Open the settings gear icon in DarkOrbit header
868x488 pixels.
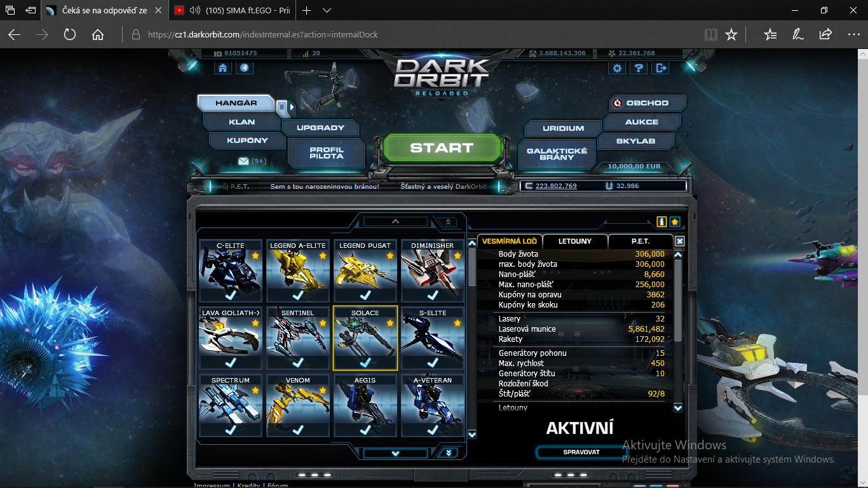click(x=617, y=68)
